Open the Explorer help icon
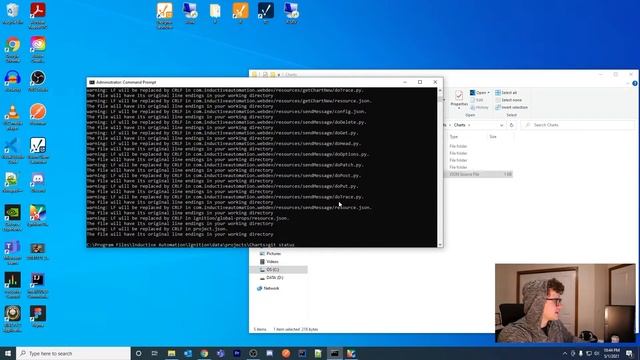The height and width of the screenshot is (360, 640). pos(635,83)
